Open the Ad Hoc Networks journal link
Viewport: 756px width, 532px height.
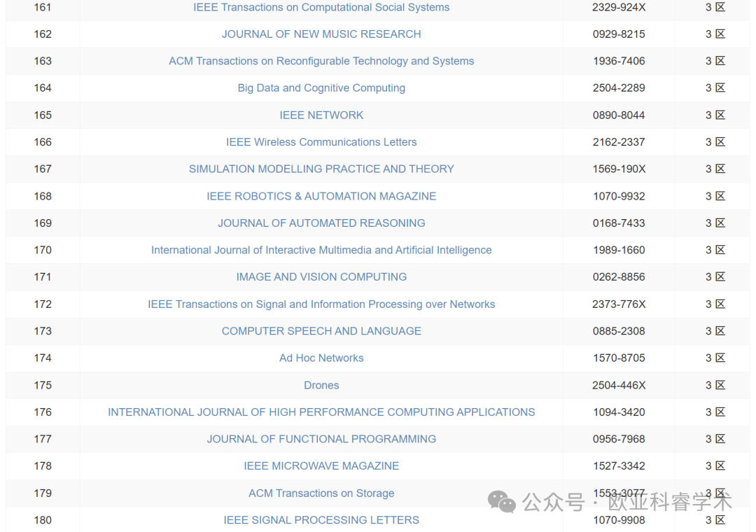[x=321, y=358]
